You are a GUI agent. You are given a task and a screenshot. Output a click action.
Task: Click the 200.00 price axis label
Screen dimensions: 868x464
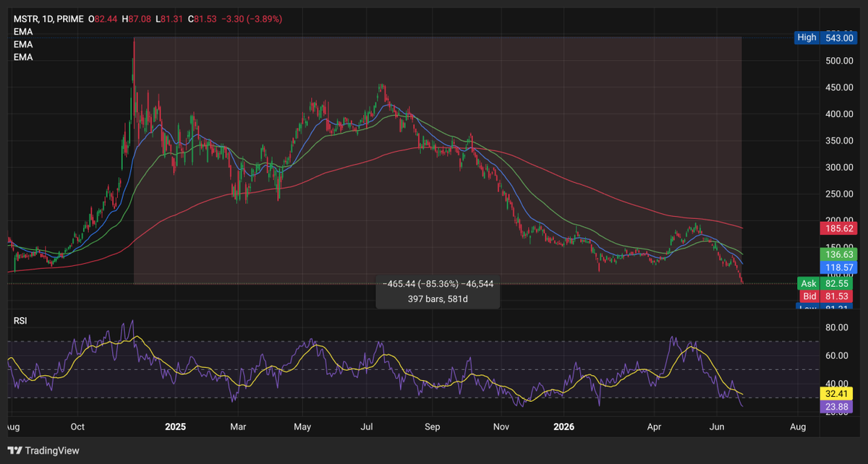click(x=839, y=220)
